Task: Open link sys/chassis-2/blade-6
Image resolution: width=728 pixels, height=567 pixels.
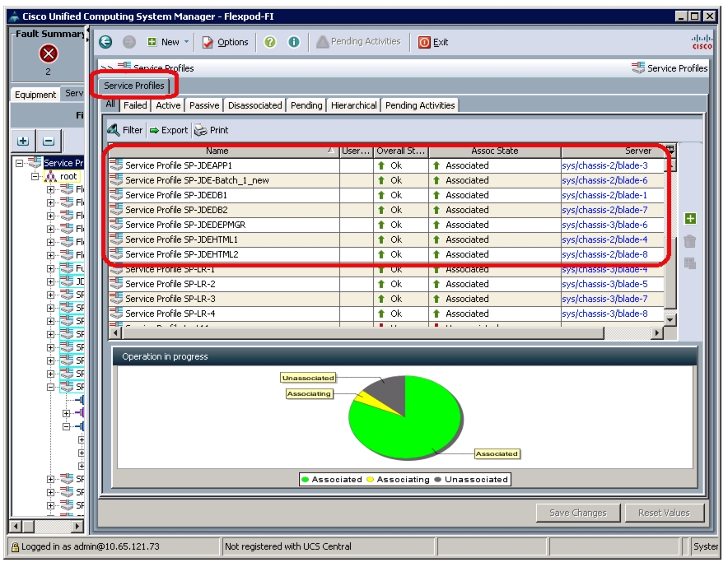Action: click(x=604, y=180)
